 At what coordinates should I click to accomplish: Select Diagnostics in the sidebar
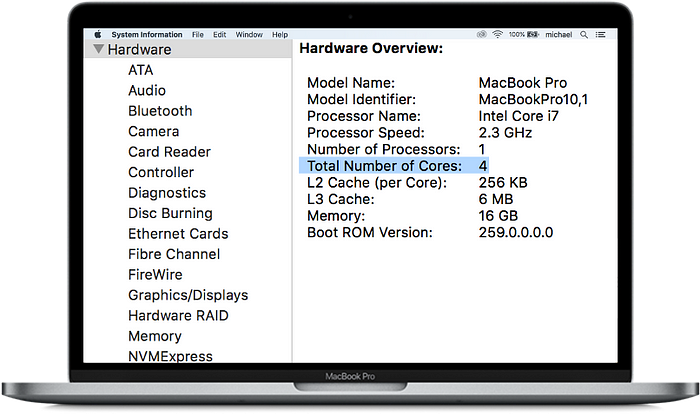click(167, 193)
